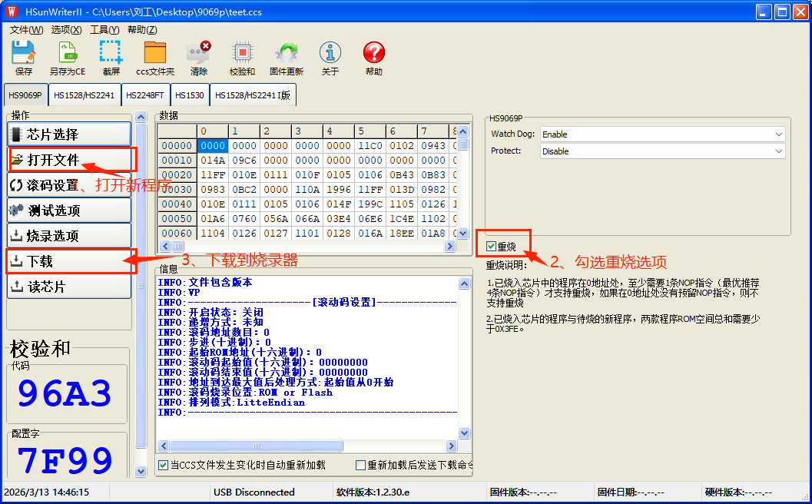Switch to the HS1530 tab
The height and width of the screenshot is (504, 812).
(190, 95)
